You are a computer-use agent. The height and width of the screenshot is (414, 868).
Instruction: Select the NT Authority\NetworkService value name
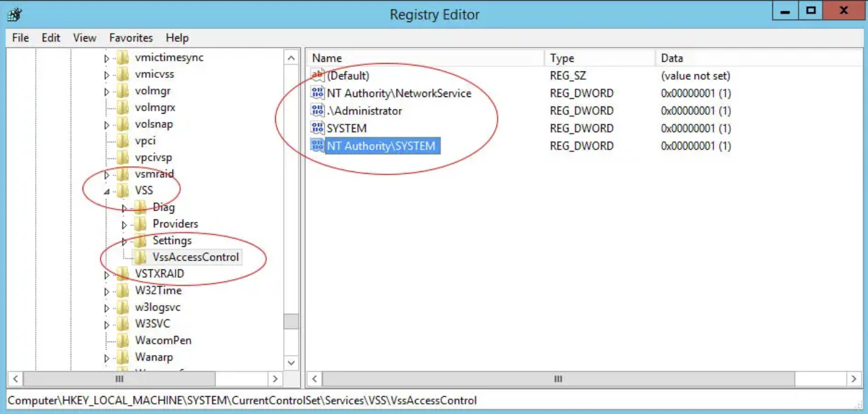(399, 93)
